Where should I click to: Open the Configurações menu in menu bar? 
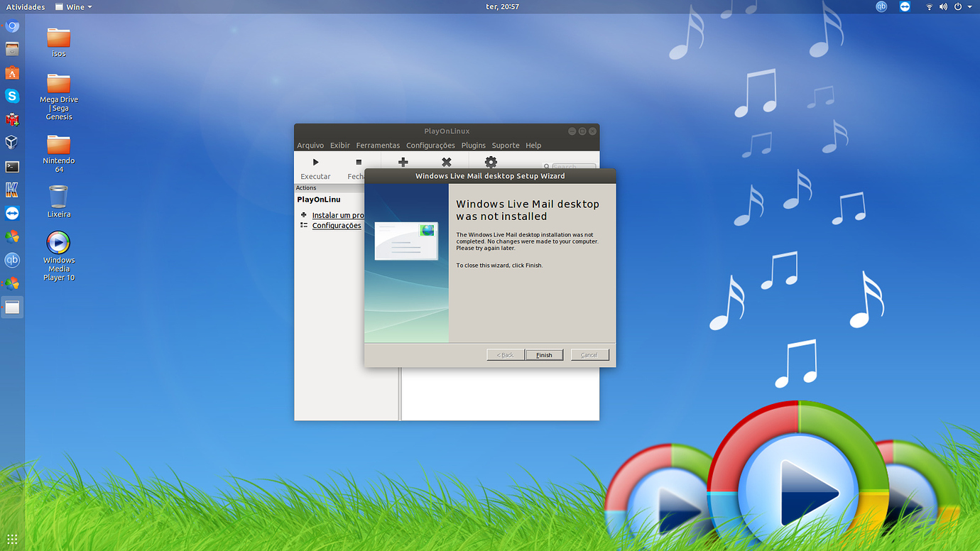tap(430, 146)
